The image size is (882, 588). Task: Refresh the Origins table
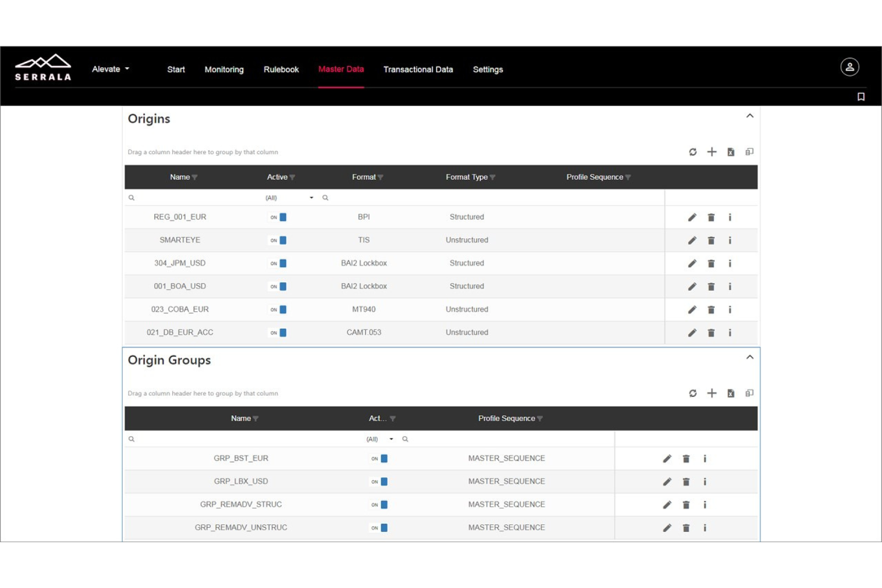coord(692,152)
